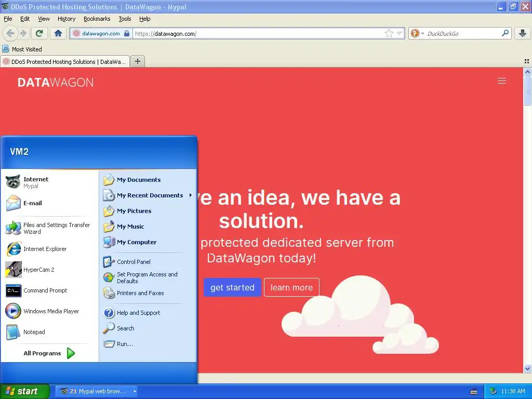
Task: Open the DataWagon hamburger menu
Action: [x=502, y=81]
